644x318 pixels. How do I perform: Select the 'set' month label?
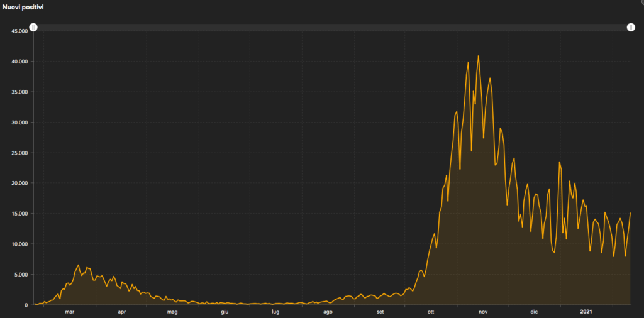point(380,312)
